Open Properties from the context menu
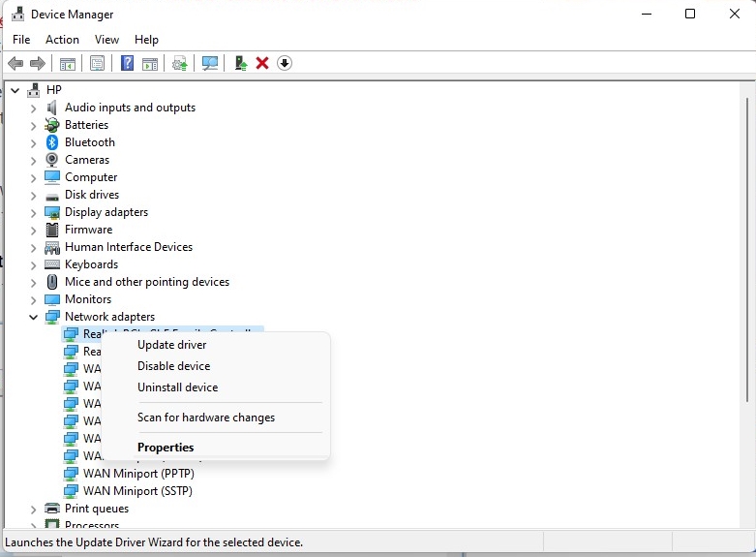The image size is (756, 557). [166, 448]
